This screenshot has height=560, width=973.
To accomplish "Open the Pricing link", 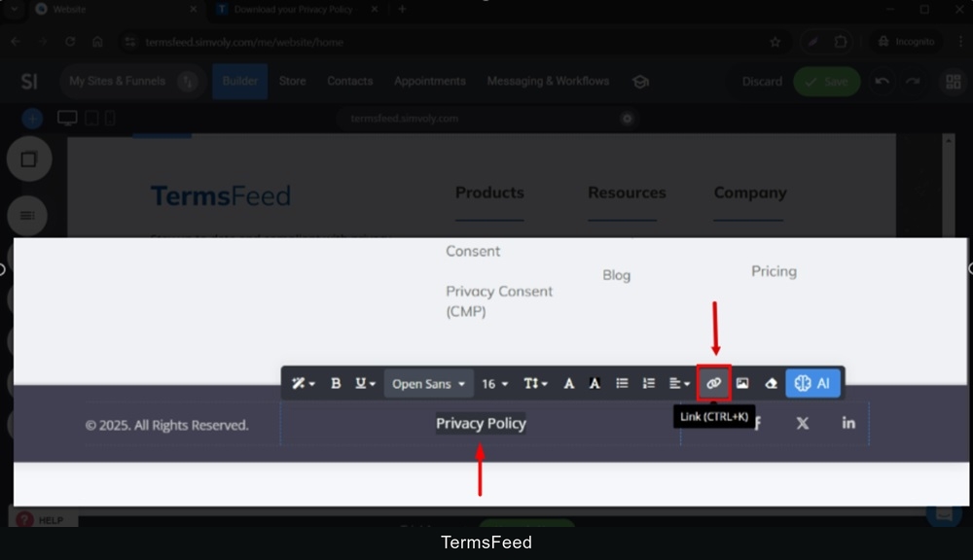I will [x=774, y=271].
